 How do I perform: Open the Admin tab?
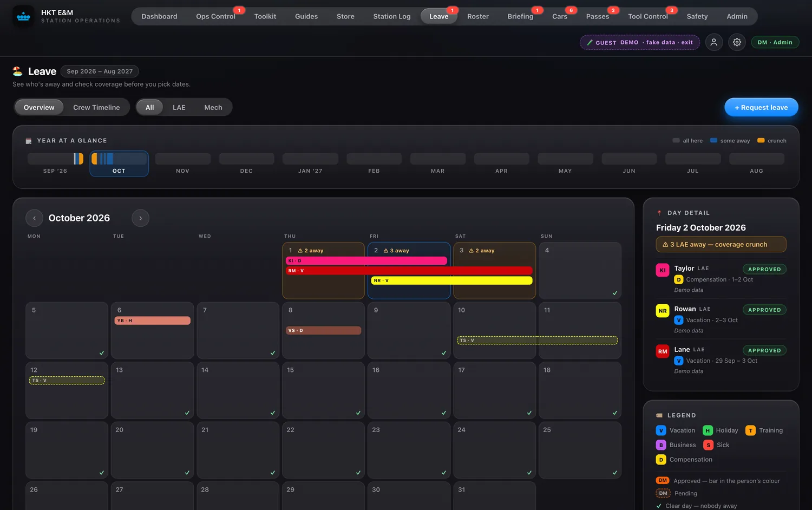click(x=737, y=16)
